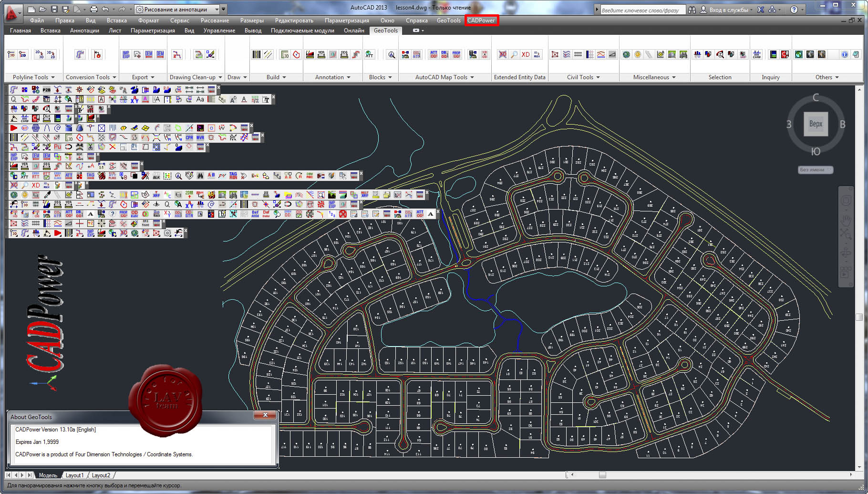The height and width of the screenshot is (494, 868).
Task: Switch to the Аннотации ribbon tab
Action: click(x=84, y=31)
